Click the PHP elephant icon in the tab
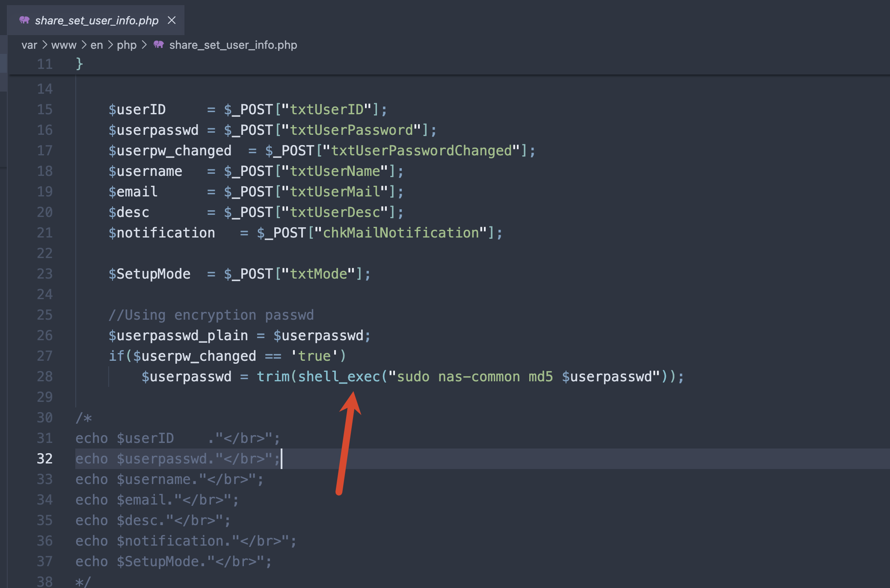The height and width of the screenshot is (588, 890). (24, 20)
